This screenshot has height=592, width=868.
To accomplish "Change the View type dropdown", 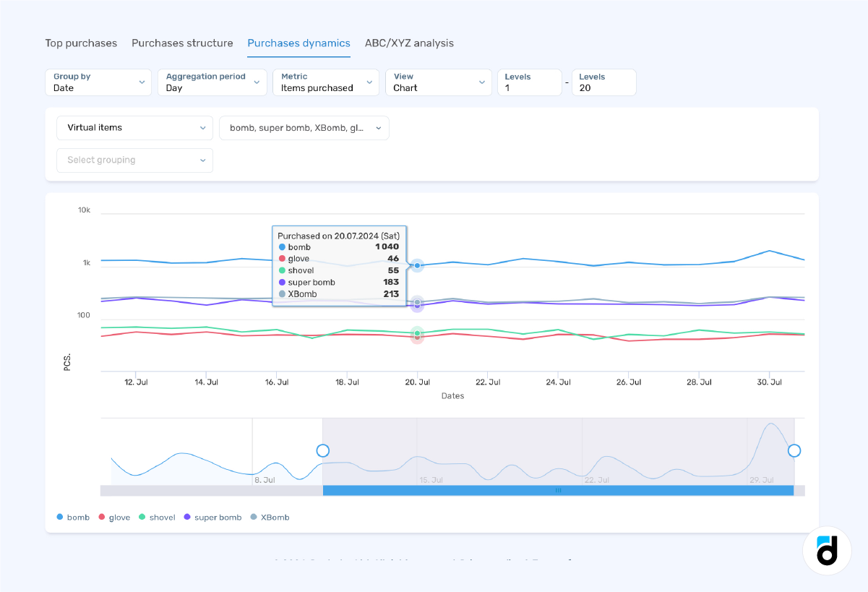I will (x=438, y=82).
